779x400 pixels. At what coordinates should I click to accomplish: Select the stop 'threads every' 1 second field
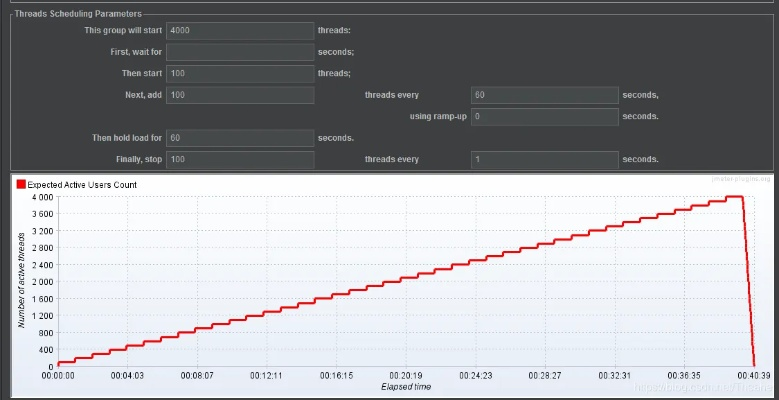[544, 159]
